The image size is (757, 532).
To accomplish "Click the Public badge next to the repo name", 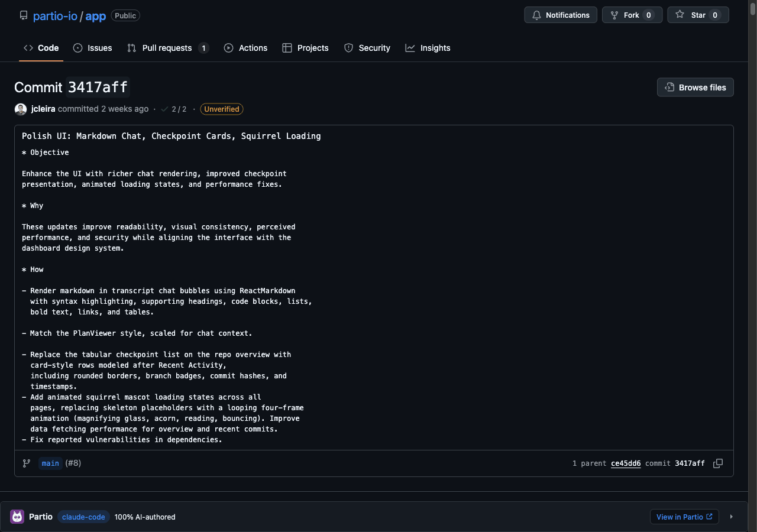I will (125, 15).
